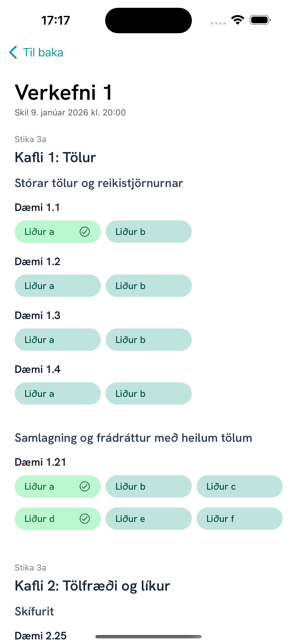This screenshot has height=644, width=297.
Task: Tap the Til baka link
Action: pyautogui.click(x=43, y=53)
